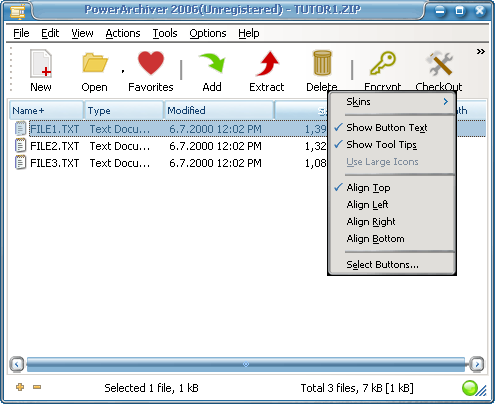
Task: Open the Tools menu
Action: coord(165,33)
